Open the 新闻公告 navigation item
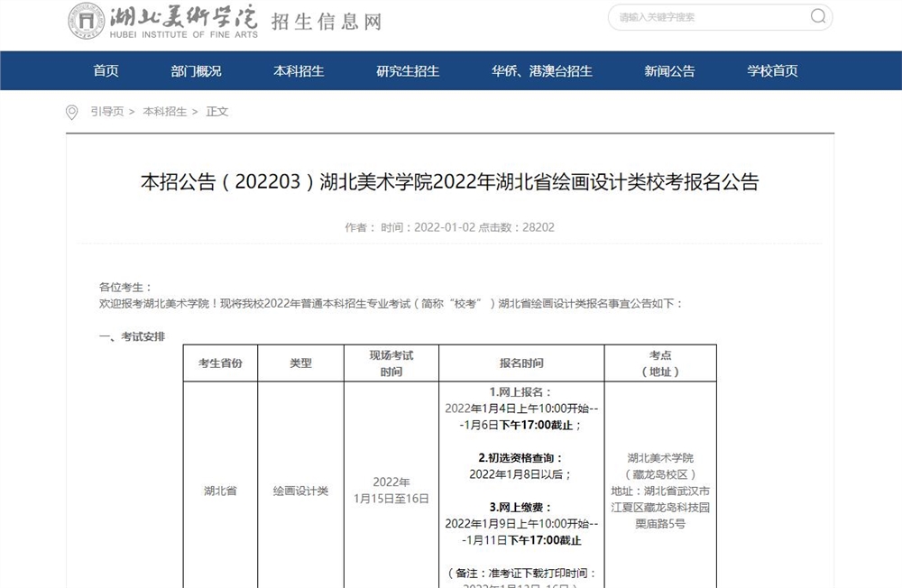902x588 pixels. coord(669,70)
